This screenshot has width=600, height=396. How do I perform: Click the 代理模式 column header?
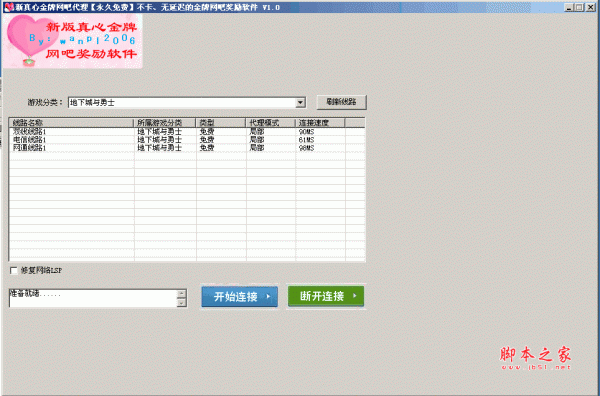[x=271, y=123]
